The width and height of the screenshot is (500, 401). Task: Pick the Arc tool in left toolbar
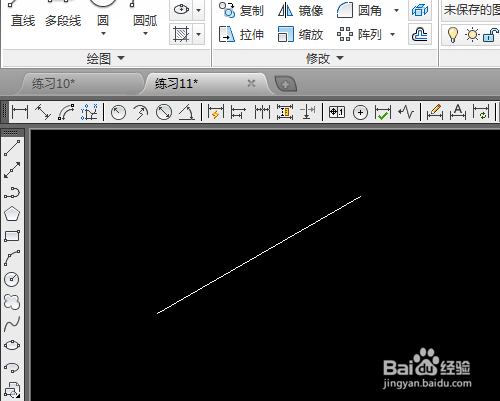12,258
